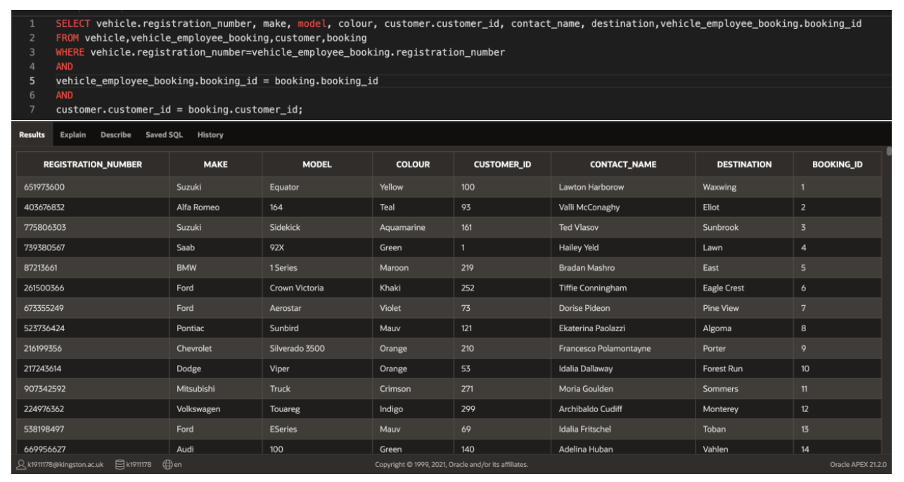Click the MAKE column header
Viewport: 904px width, 482px height.
215,164
